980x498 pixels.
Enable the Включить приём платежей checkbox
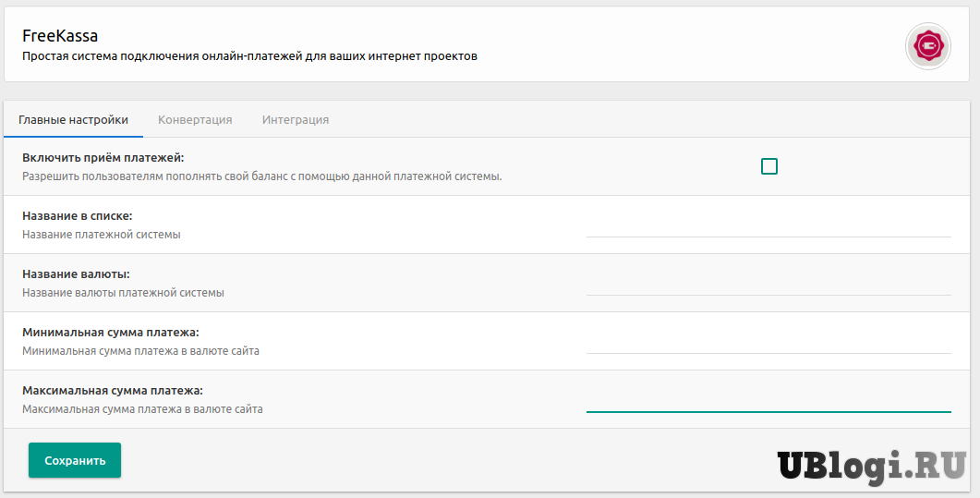point(768,166)
